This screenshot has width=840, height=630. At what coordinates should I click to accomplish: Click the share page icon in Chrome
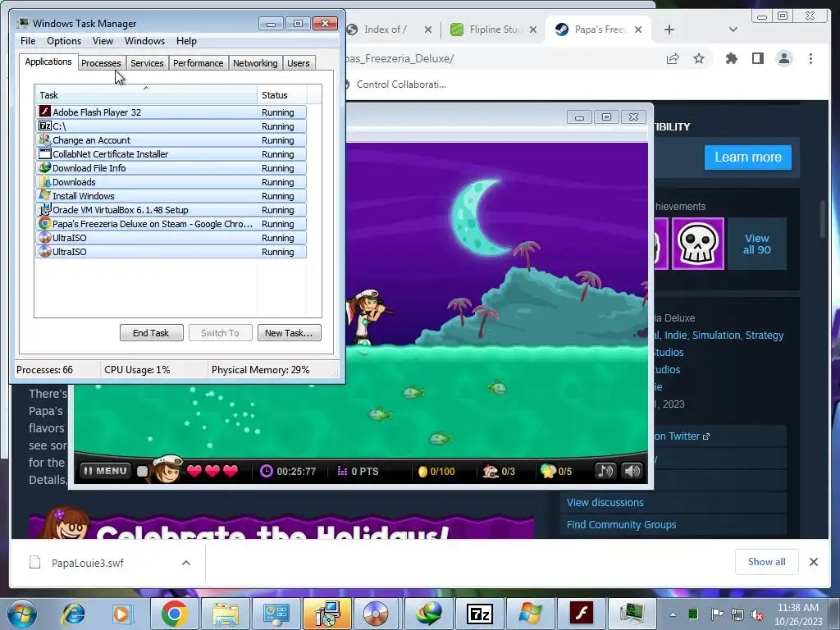(x=673, y=59)
